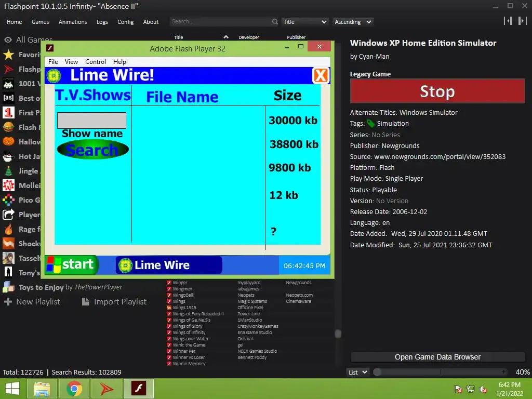The width and height of the screenshot is (532, 399).
Task: Click New Playlist
Action: 32,302
